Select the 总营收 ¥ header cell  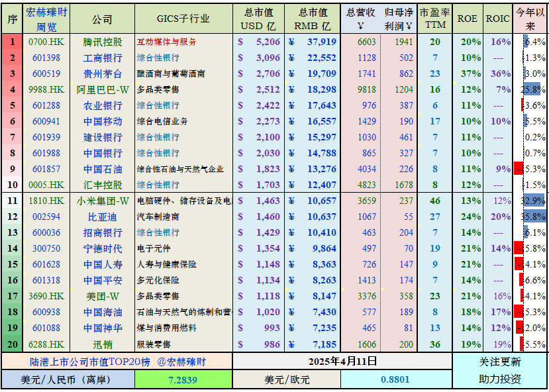[361, 19]
